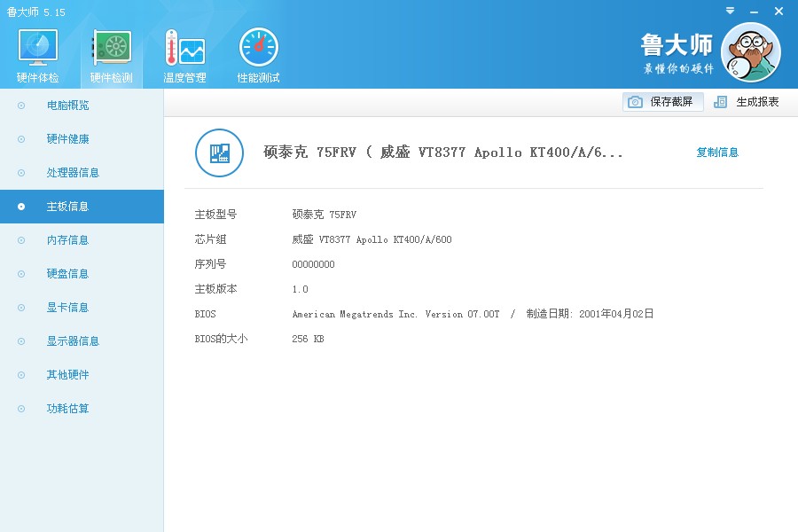Viewport: 798px width, 532px height.
Task: Click the BIOS size value 256 KB
Action: pyautogui.click(x=308, y=339)
